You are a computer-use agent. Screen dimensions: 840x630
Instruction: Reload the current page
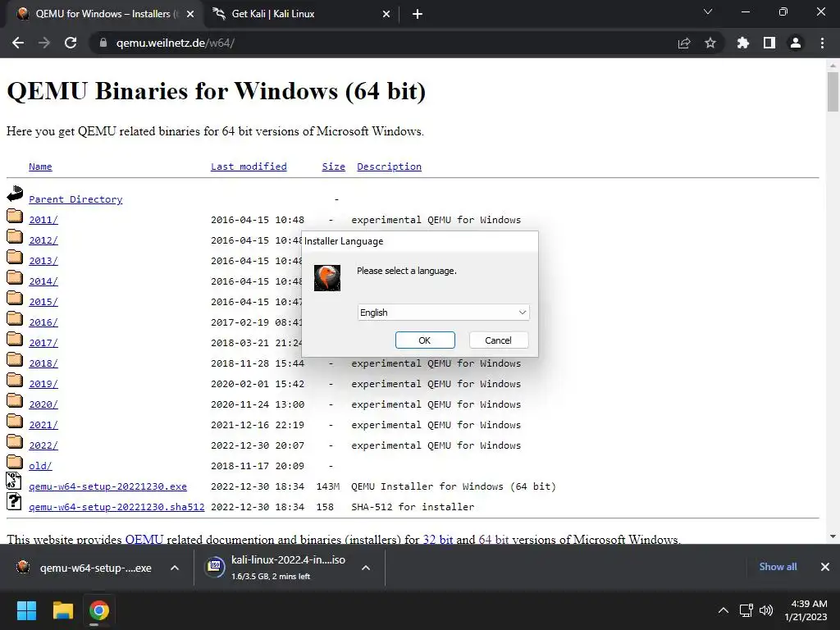click(x=71, y=43)
